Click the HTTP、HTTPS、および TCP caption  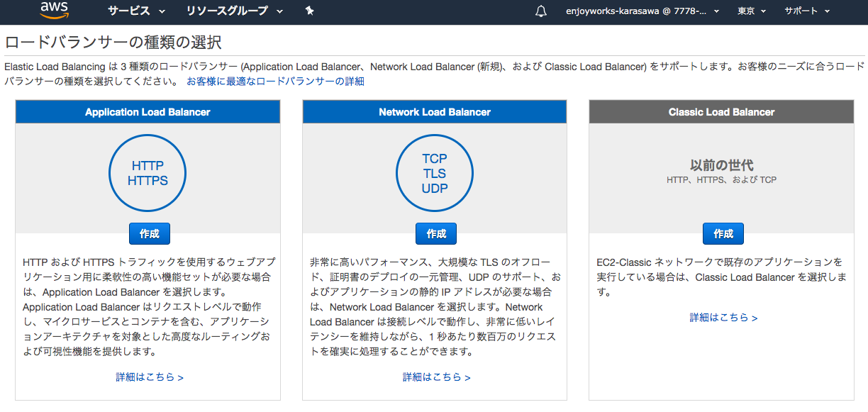pyautogui.click(x=721, y=180)
